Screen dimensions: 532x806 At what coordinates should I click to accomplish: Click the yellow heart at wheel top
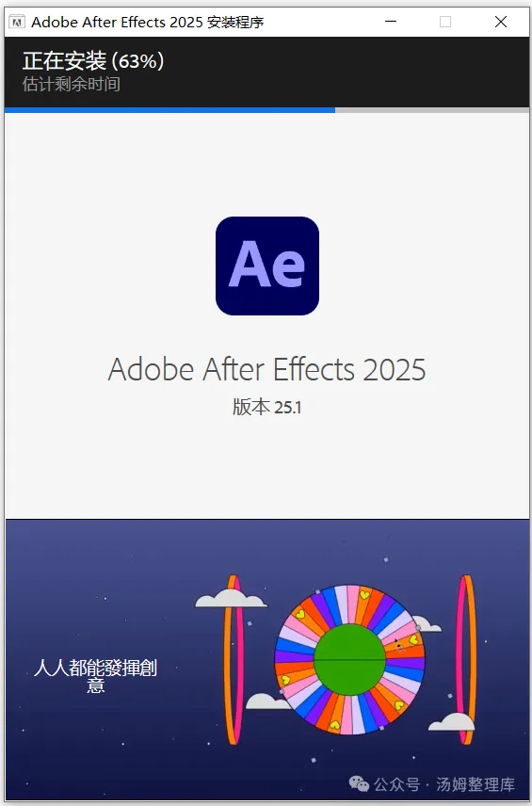point(364,595)
